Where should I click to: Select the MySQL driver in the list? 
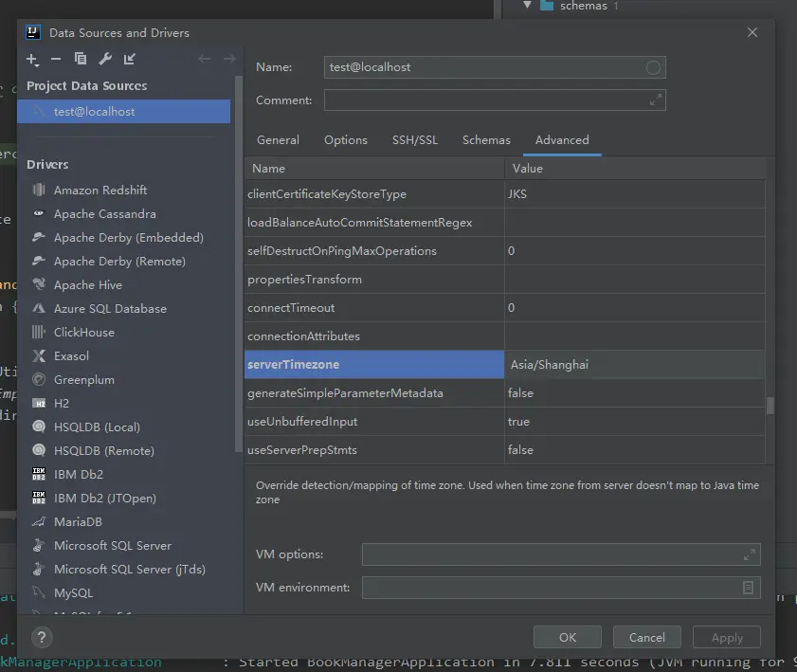point(73,593)
